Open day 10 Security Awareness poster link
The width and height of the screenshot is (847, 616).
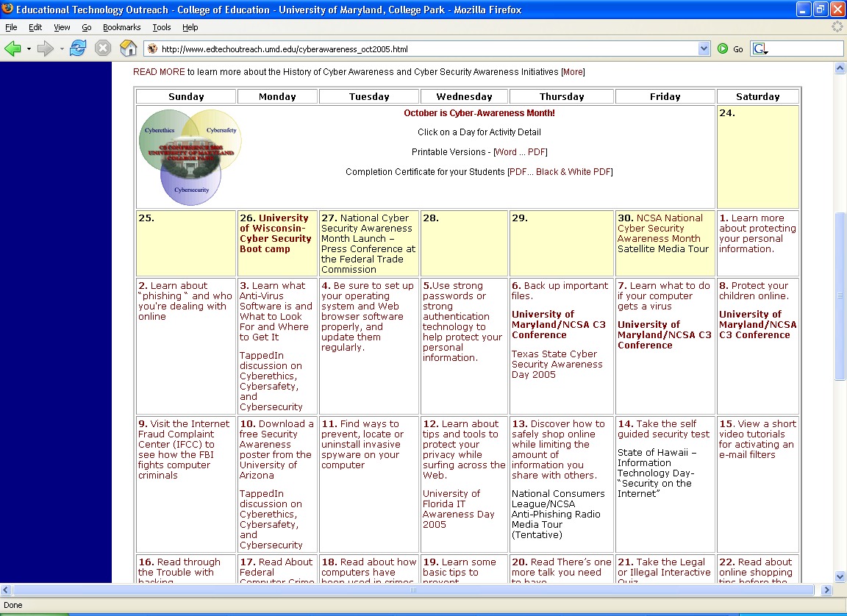click(276, 449)
